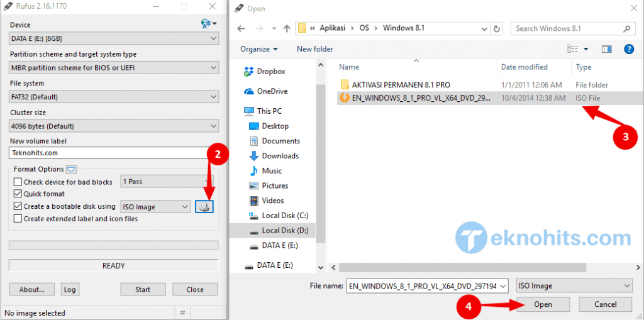Open the recent locations dropdown arrow
This screenshot has height=320, width=644.
pyautogui.click(x=274, y=29)
